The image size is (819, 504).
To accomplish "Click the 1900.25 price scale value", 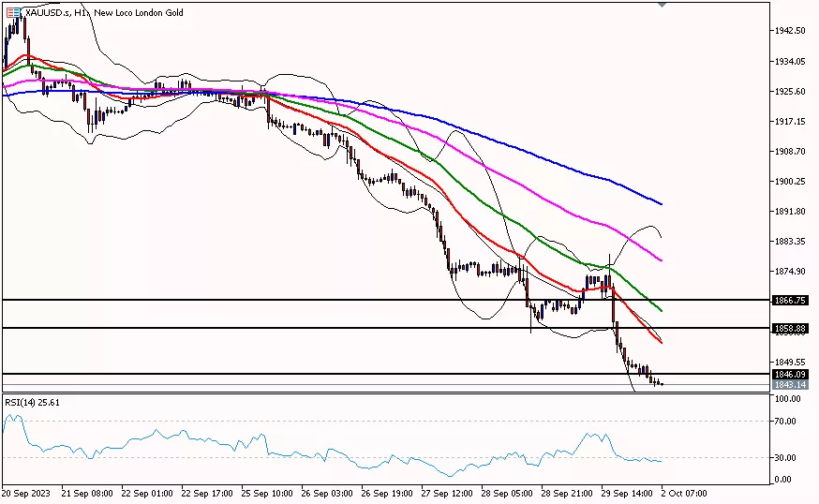I will tap(790, 181).
